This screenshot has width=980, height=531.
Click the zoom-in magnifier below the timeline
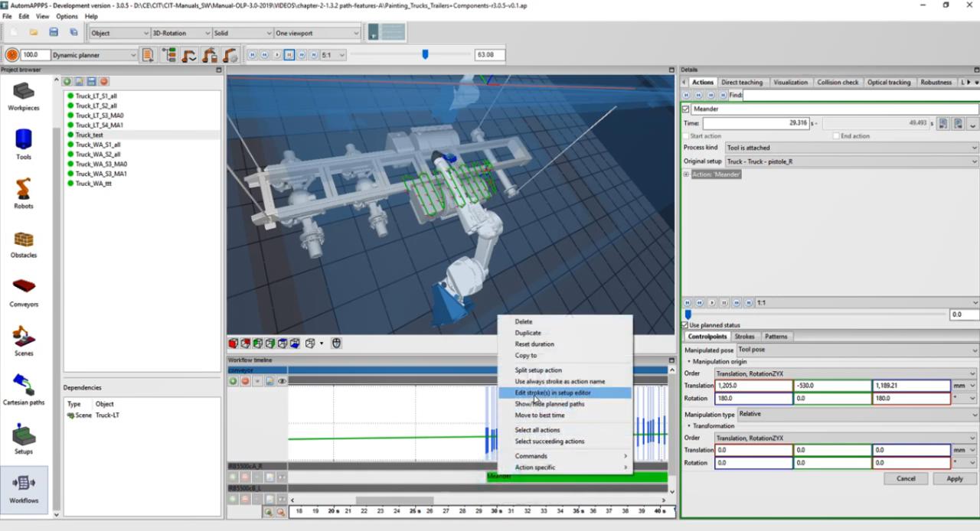tap(269, 512)
